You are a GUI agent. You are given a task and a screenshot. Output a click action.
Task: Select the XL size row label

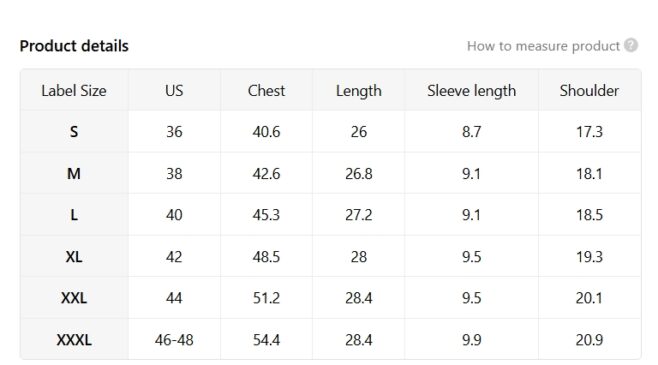[74, 256]
